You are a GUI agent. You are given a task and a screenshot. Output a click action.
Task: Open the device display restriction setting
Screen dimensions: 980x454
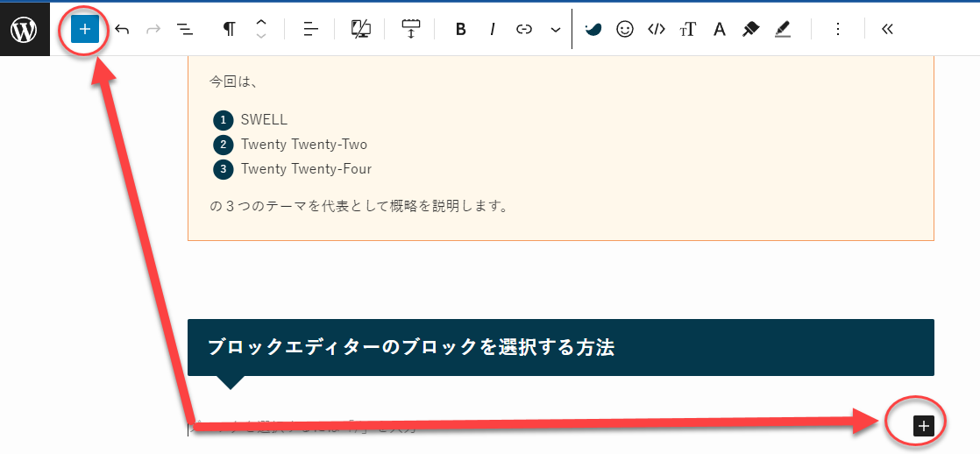[x=361, y=30]
